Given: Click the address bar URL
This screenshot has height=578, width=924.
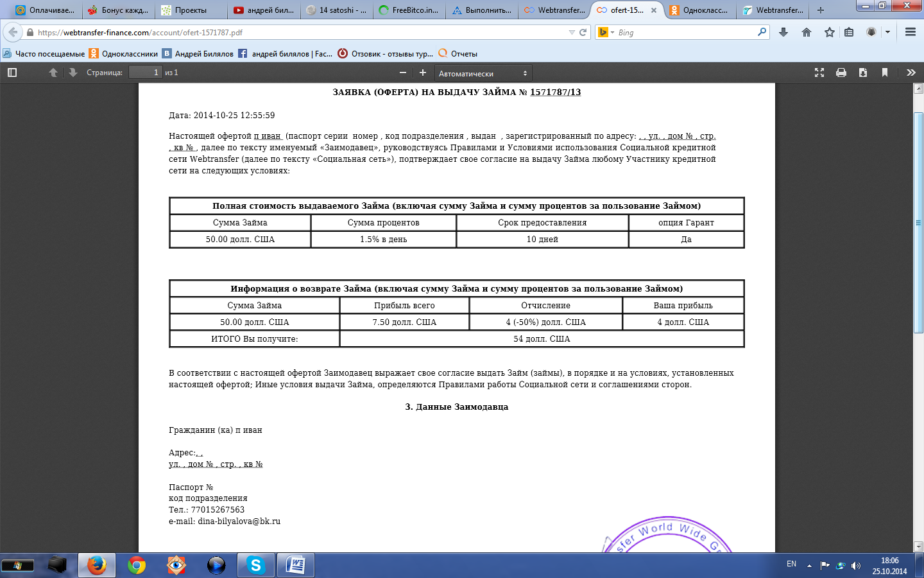Looking at the screenshot, I should [x=140, y=32].
